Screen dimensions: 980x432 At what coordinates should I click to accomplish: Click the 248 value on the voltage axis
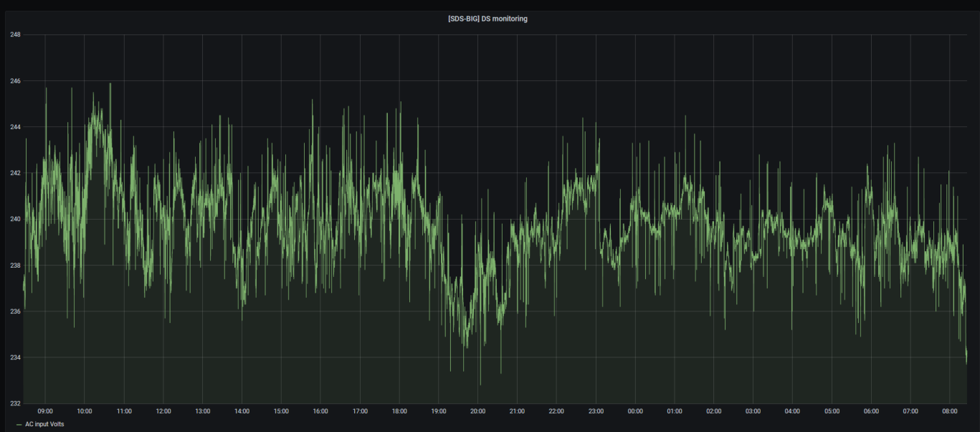coord(15,34)
